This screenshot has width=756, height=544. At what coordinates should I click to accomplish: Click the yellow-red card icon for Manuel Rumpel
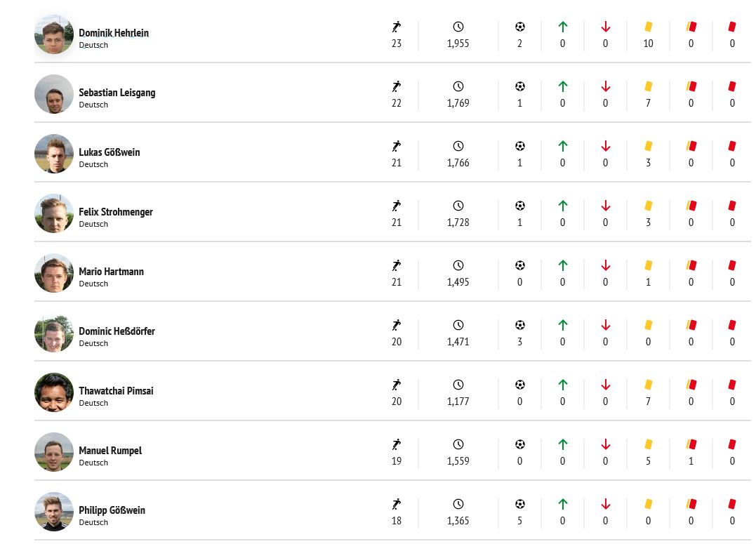coord(691,444)
